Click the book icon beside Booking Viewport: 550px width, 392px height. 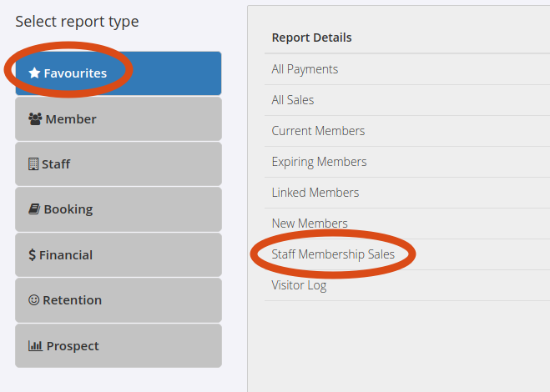[x=34, y=209]
